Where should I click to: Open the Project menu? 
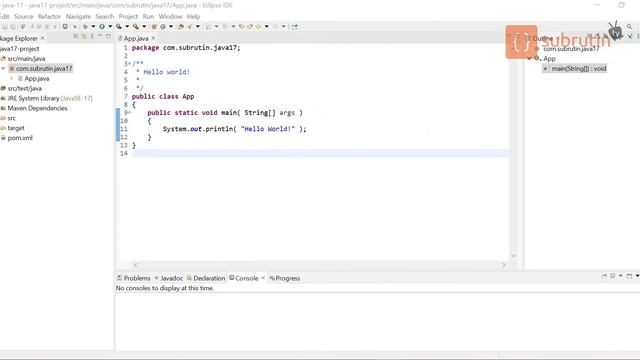(128, 16)
